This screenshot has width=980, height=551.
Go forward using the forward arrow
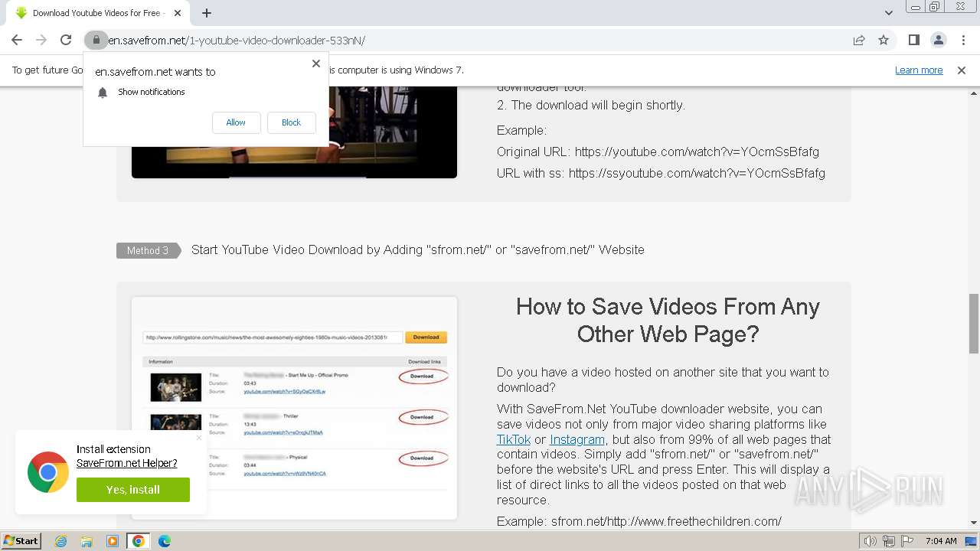(x=41, y=40)
